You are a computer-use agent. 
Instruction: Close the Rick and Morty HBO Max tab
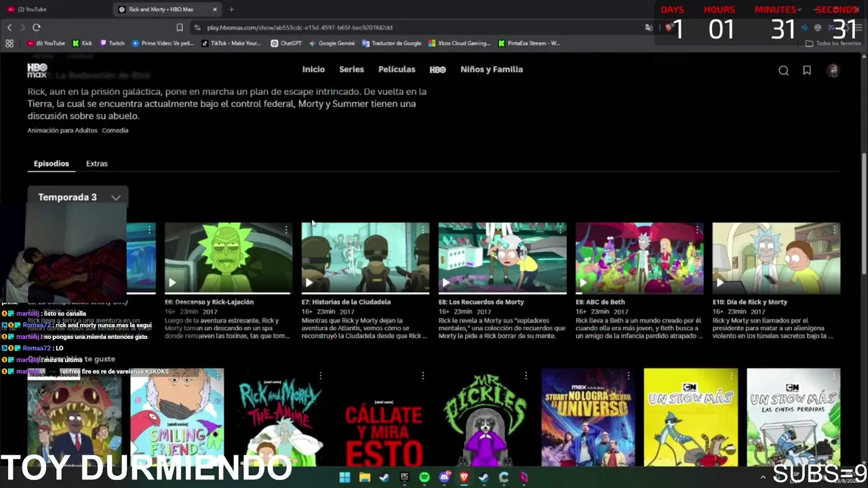[215, 9]
